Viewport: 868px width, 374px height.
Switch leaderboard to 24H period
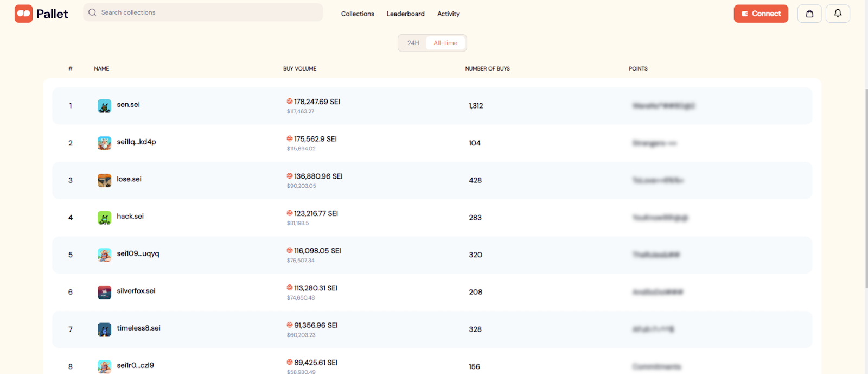pos(413,43)
